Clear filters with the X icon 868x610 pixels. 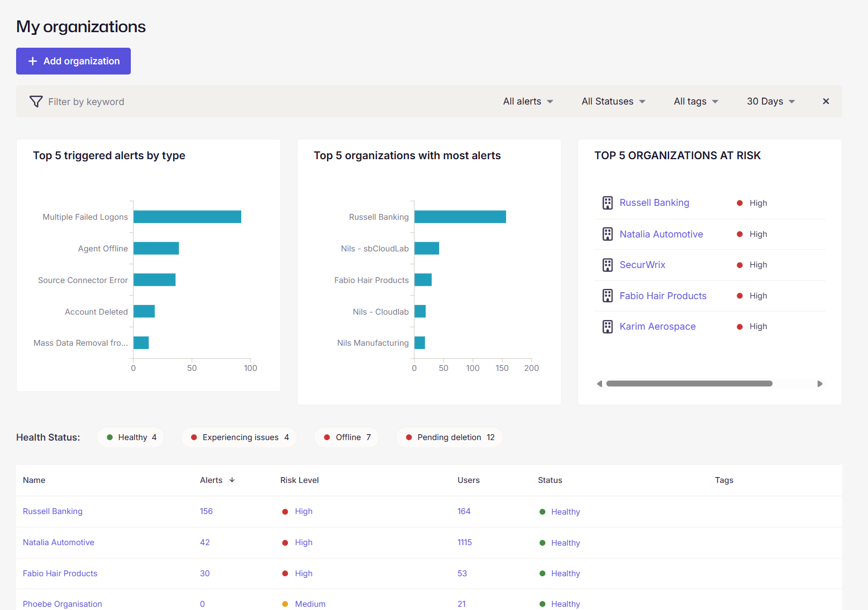826,101
